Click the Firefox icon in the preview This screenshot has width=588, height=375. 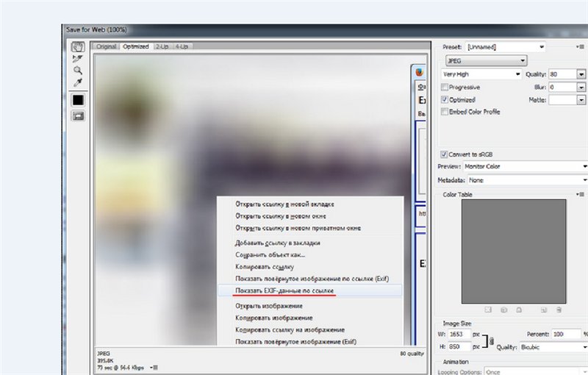(x=419, y=72)
